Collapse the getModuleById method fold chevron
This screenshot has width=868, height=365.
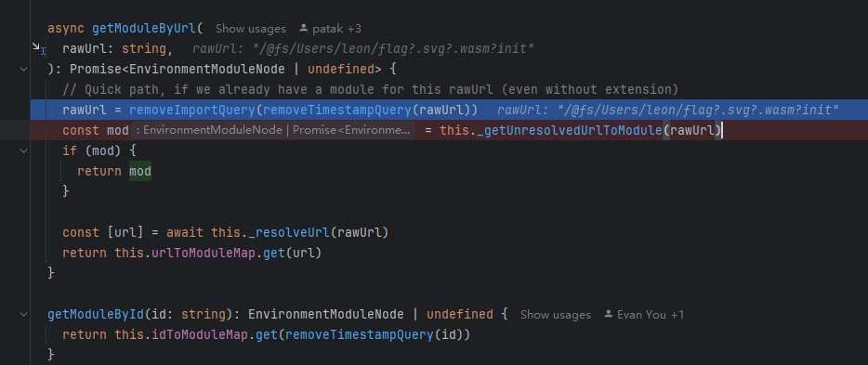[x=23, y=314]
